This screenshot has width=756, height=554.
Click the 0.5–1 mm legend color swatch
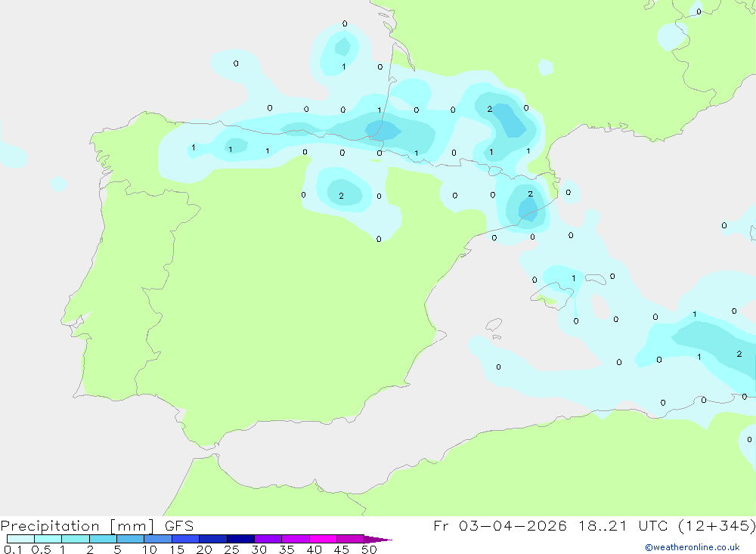(48, 539)
